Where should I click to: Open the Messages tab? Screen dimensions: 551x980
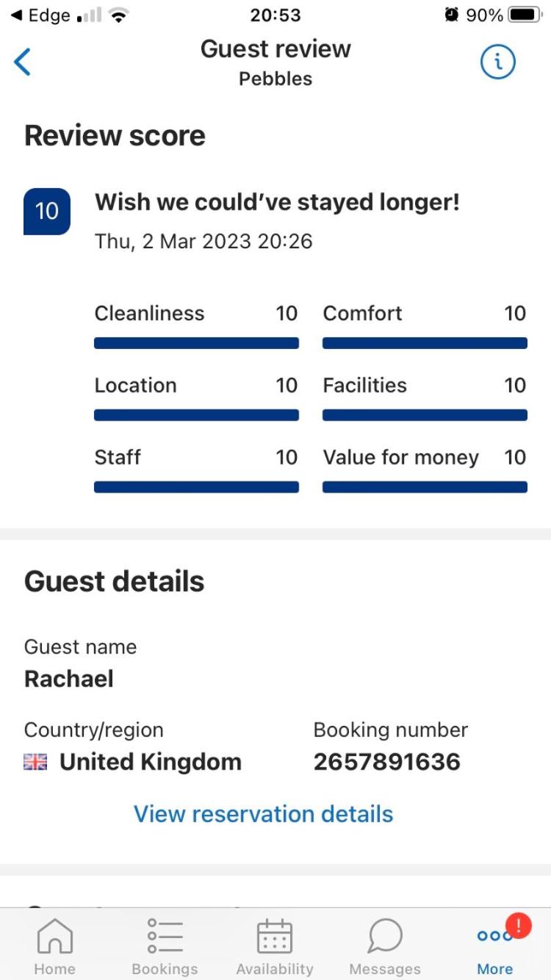(385, 946)
